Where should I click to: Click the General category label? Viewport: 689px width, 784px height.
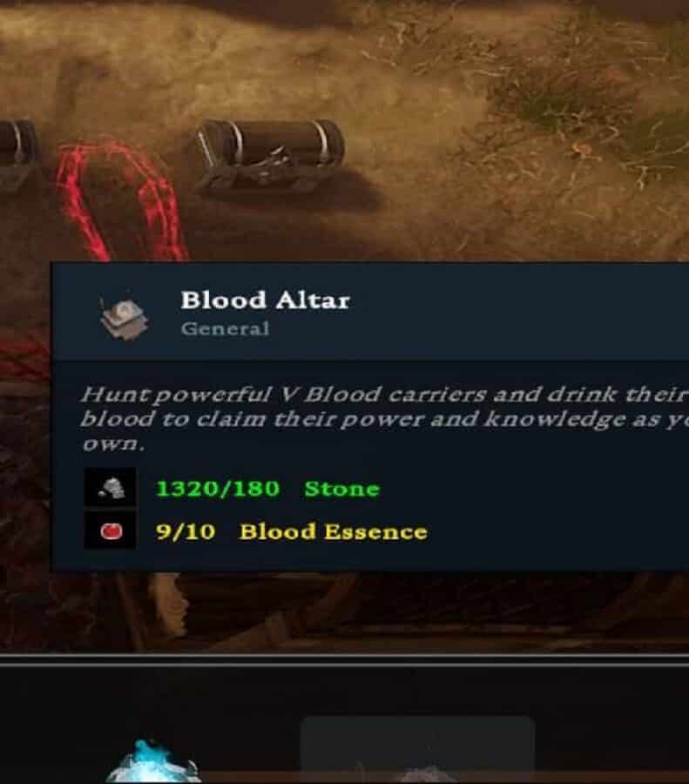click(225, 329)
